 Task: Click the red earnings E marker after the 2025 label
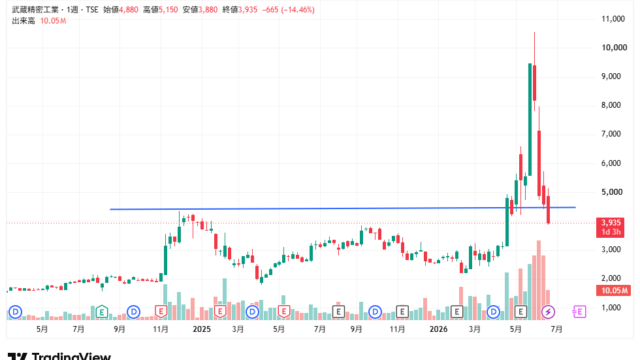point(220,312)
